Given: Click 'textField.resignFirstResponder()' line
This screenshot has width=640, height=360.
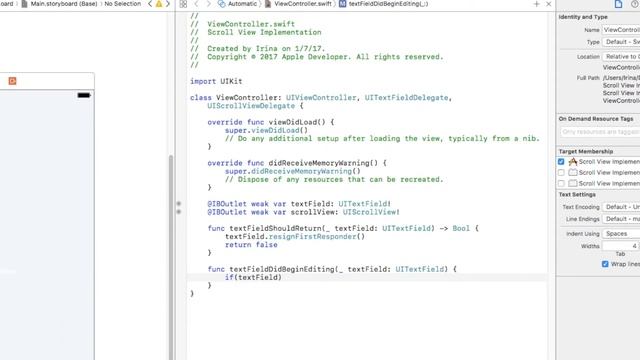Looking at the screenshot, I should pyautogui.click(x=295, y=236).
